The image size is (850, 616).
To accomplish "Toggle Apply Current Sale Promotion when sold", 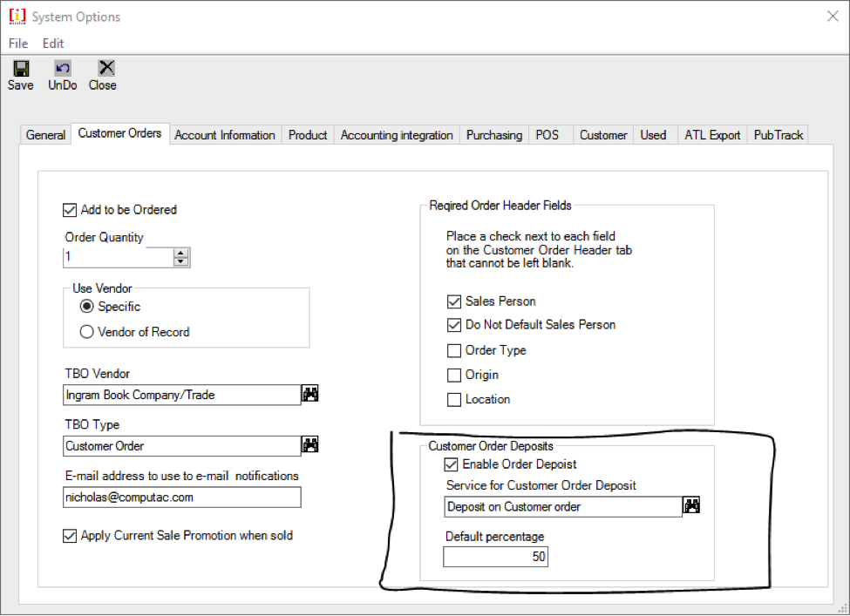I will [70, 536].
